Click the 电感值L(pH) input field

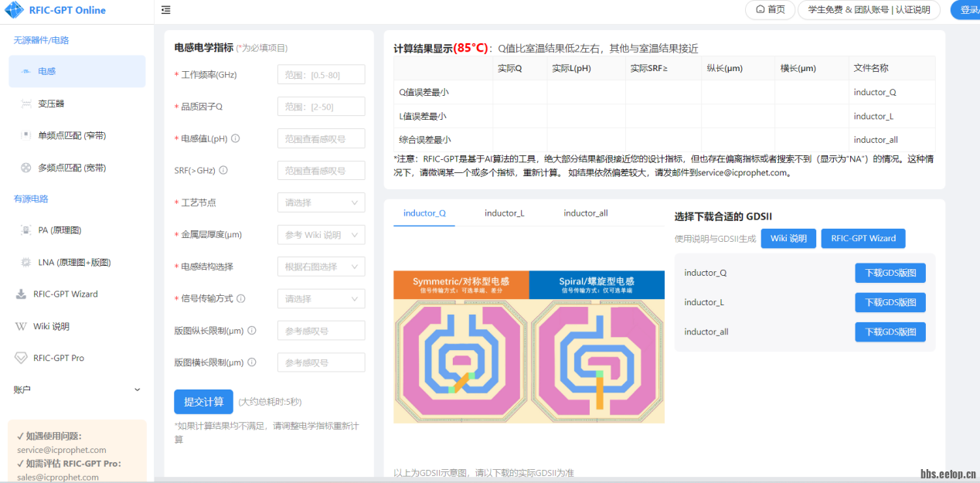[321, 138]
